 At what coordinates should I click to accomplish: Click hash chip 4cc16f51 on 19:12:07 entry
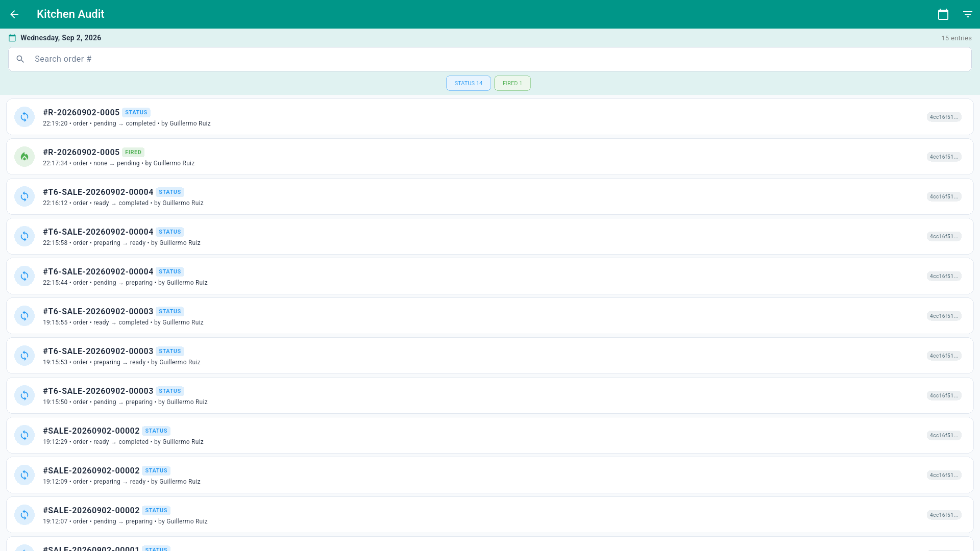point(944,515)
